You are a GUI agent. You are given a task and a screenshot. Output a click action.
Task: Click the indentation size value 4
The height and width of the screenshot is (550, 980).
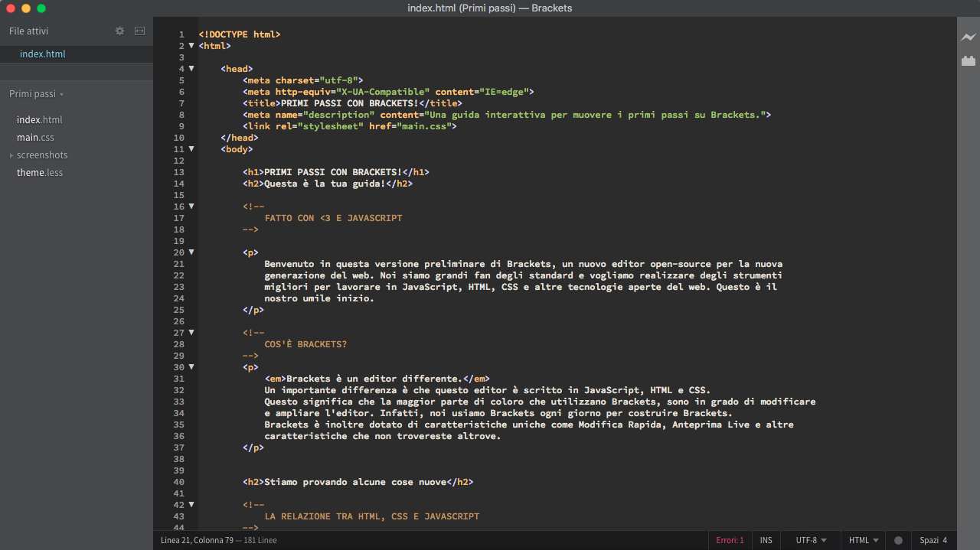[945, 540]
